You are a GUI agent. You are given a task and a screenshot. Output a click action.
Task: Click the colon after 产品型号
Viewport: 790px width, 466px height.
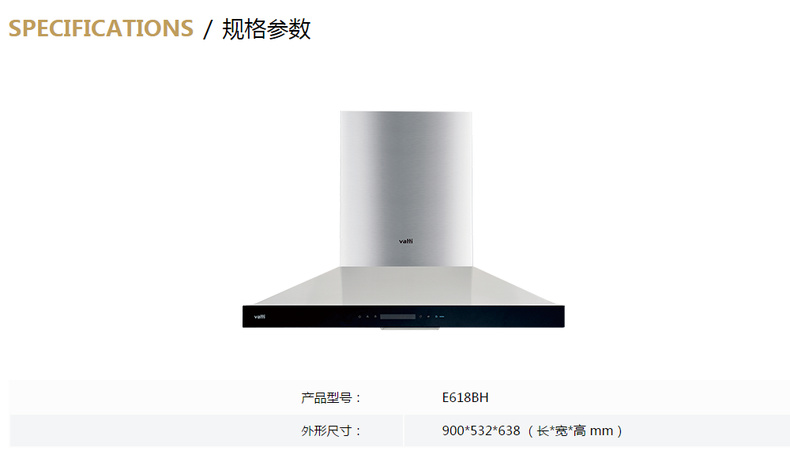pyautogui.click(x=358, y=398)
